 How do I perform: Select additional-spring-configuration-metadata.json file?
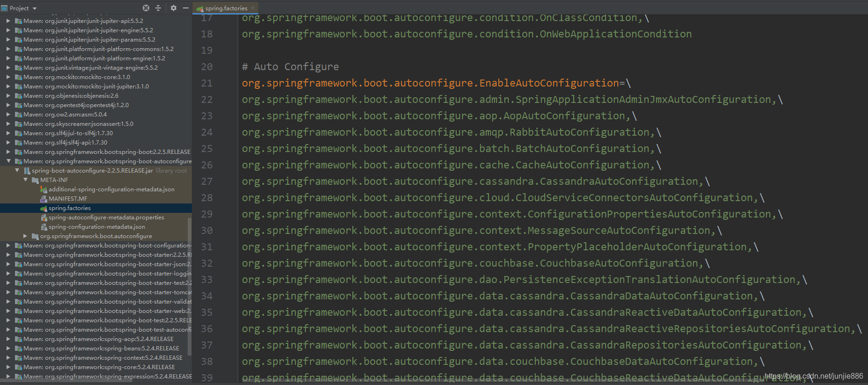click(x=111, y=189)
